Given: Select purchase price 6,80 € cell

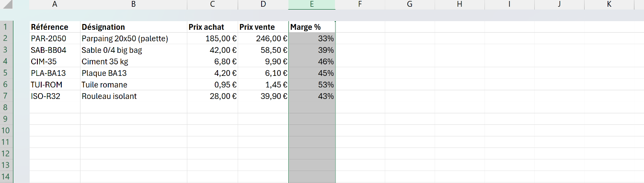Looking at the screenshot, I should pyautogui.click(x=212, y=61).
